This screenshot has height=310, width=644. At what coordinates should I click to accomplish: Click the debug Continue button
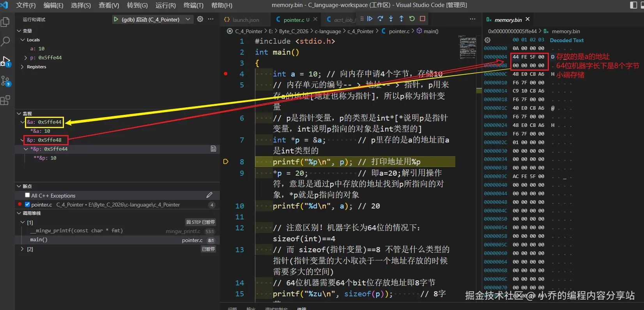[370, 19]
